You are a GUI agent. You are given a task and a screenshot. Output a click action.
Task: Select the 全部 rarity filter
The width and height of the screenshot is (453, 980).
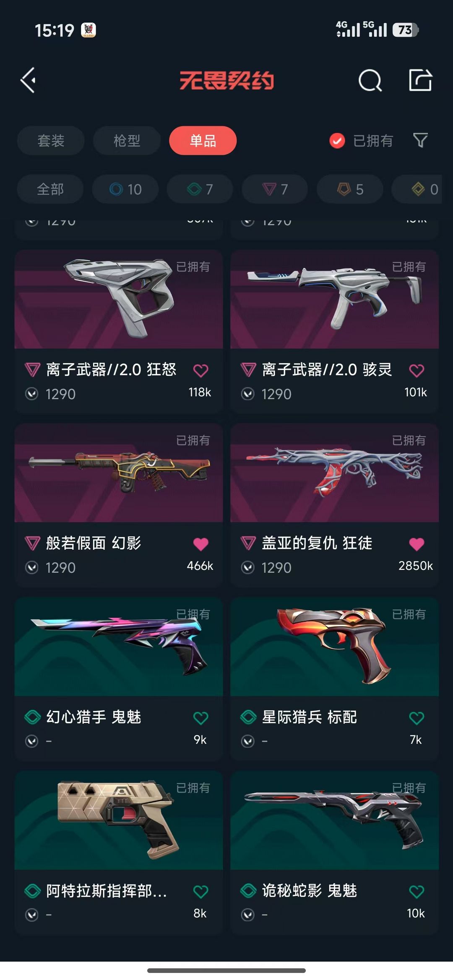click(50, 189)
